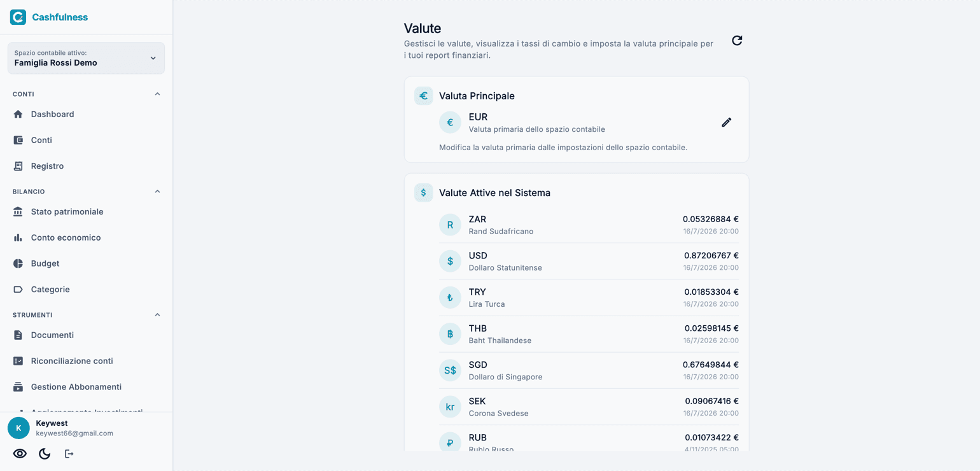Click the Stato patrimoniale bank icon

[x=18, y=211]
